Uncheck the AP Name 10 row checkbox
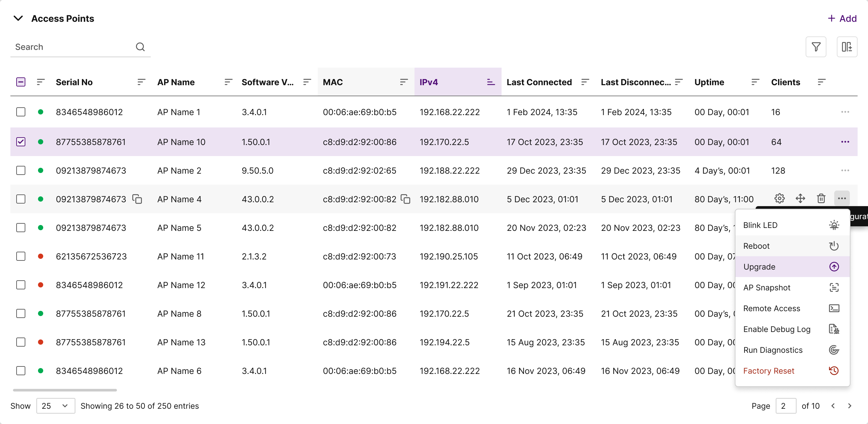 [x=21, y=142]
